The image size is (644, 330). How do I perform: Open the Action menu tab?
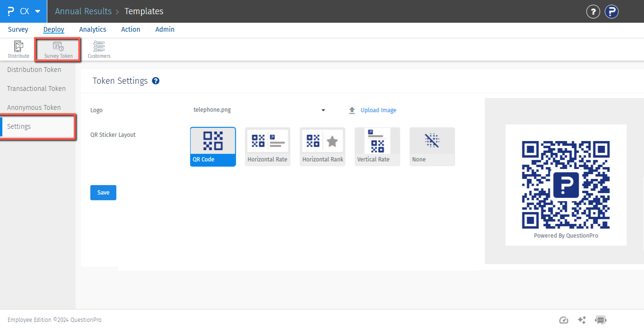pos(131,29)
